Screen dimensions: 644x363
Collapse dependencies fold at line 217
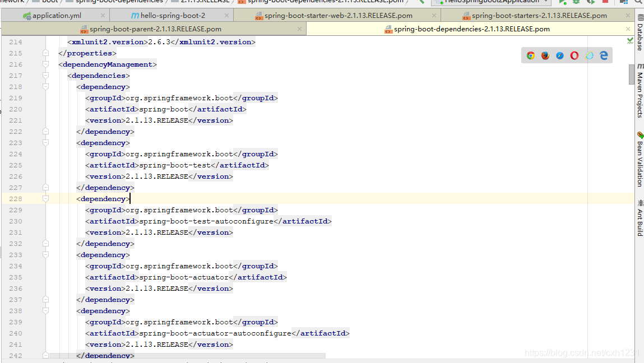pyautogui.click(x=45, y=76)
